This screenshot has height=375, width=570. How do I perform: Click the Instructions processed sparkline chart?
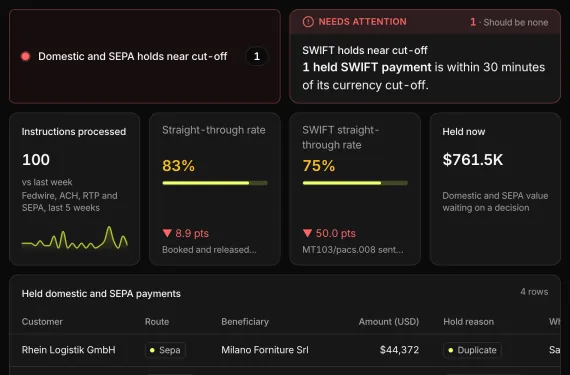tap(75, 238)
